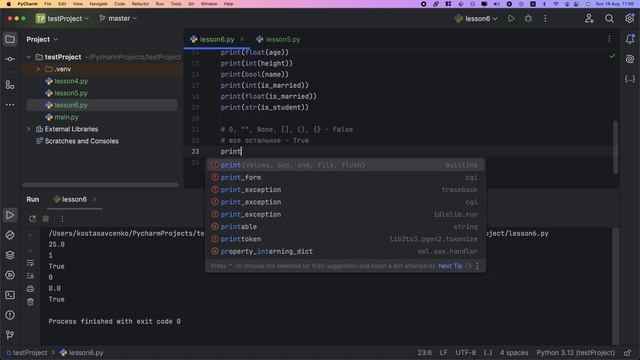Collapse the testProject root folder

29,57
